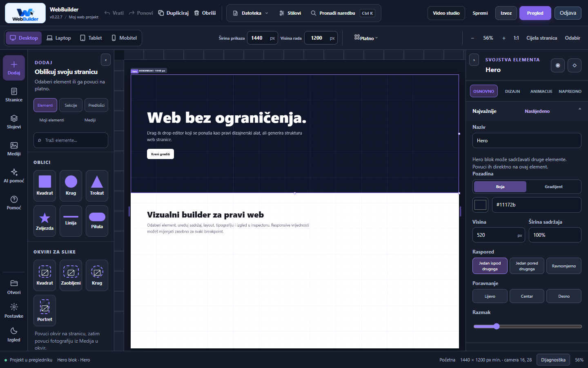The width and height of the screenshot is (588, 368).
Task: Add the Krug circle shape
Action: click(71, 186)
